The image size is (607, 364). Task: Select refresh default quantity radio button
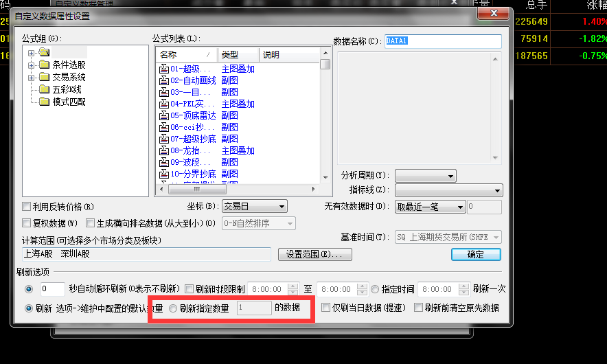pos(29,308)
